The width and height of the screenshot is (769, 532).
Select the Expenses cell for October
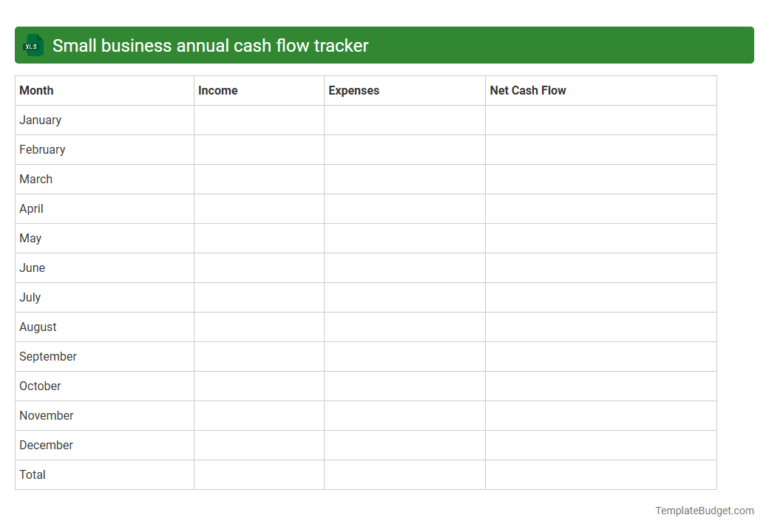pyautogui.click(x=404, y=386)
